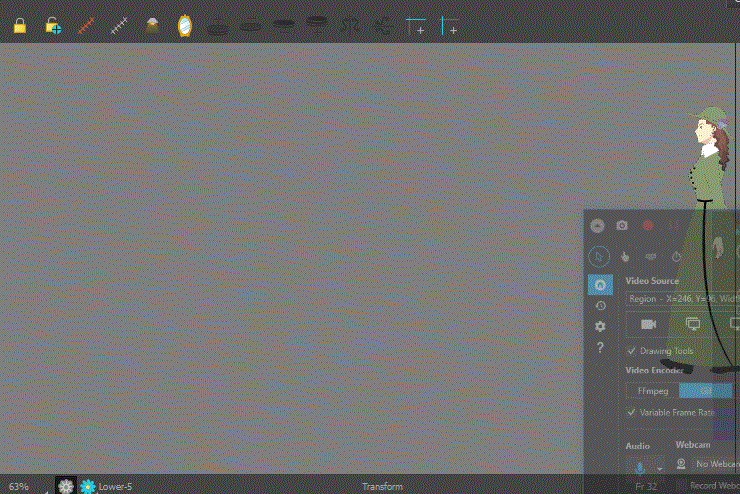Image resolution: width=740 pixels, height=494 pixels.
Task: Open the No Webcam dropdown
Action: 716,464
